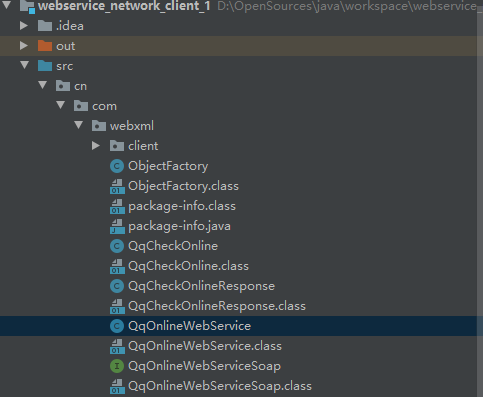This screenshot has height=397, width=483.
Task: Expand the .idea folder arrow
Action: (x=24, y=26)
